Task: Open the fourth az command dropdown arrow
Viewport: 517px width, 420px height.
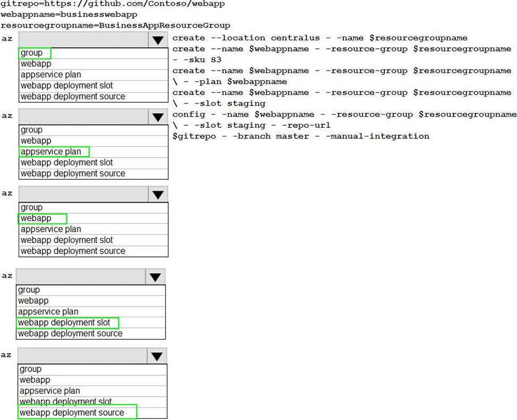Action: (156, 277)
